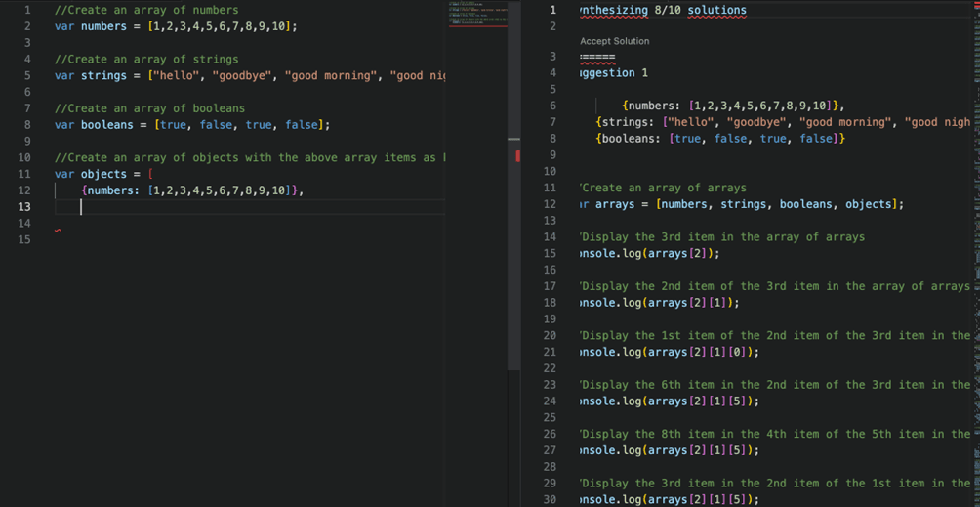Click the "{booleans: [true, false...]}" line in right editor
Screen dimensions: 980x507
click(720, 138)
